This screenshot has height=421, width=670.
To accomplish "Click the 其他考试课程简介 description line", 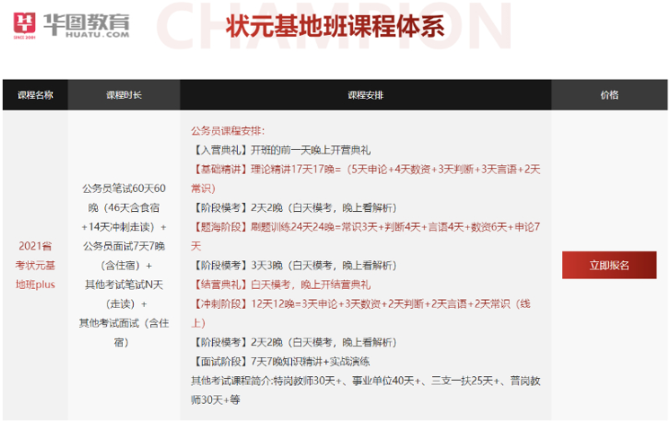I will [x=364, y=389].
